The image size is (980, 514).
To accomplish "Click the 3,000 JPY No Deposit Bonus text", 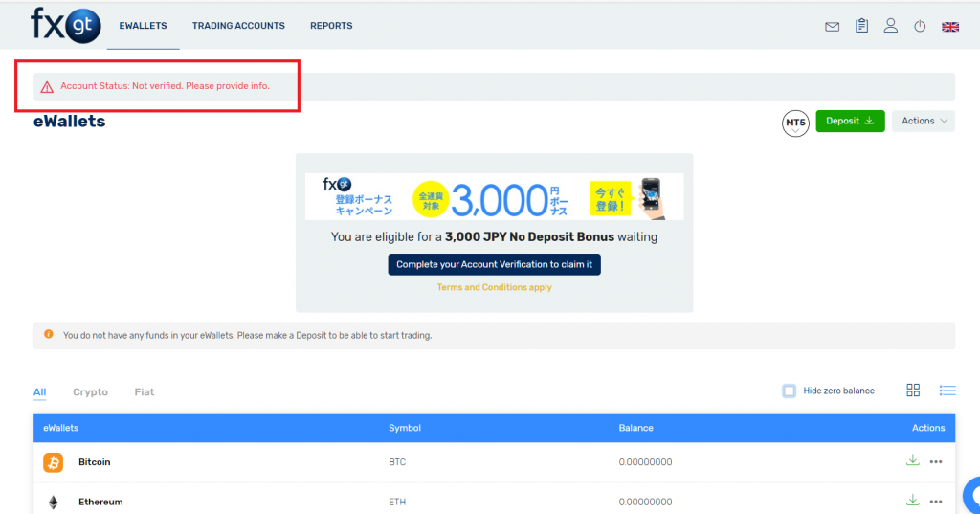I will pyautogui.click(x=529, y=237).
